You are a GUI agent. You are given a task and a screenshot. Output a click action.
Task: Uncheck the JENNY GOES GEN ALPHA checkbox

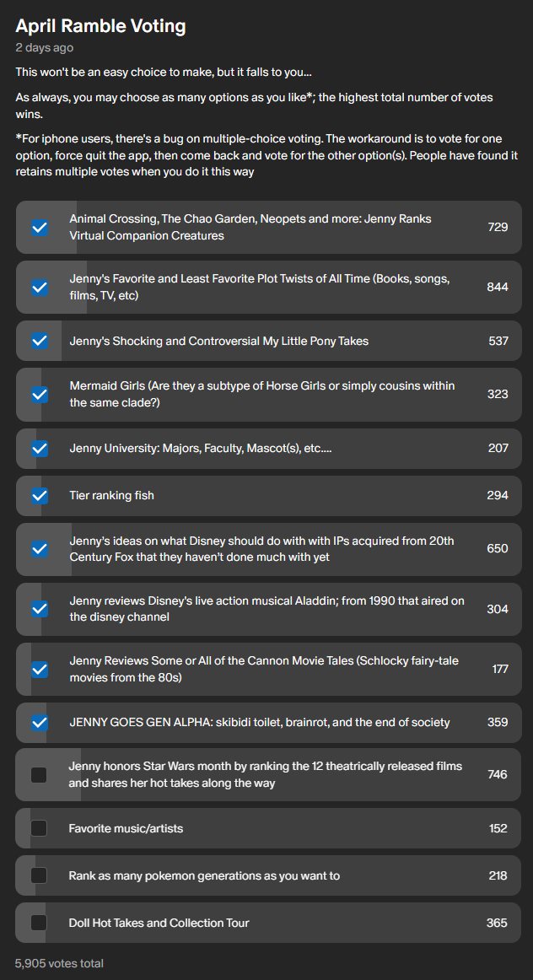coord(40,723)
